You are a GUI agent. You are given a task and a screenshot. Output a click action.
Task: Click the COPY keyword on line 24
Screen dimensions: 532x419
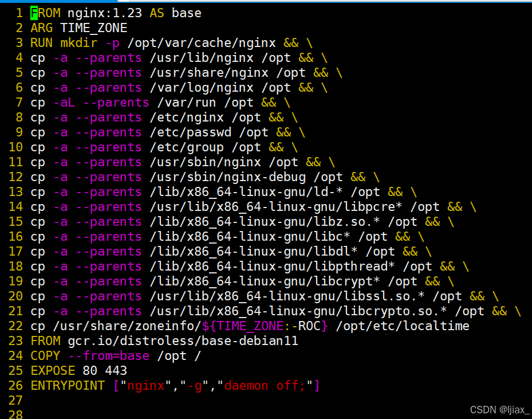[x=45, y=356]
